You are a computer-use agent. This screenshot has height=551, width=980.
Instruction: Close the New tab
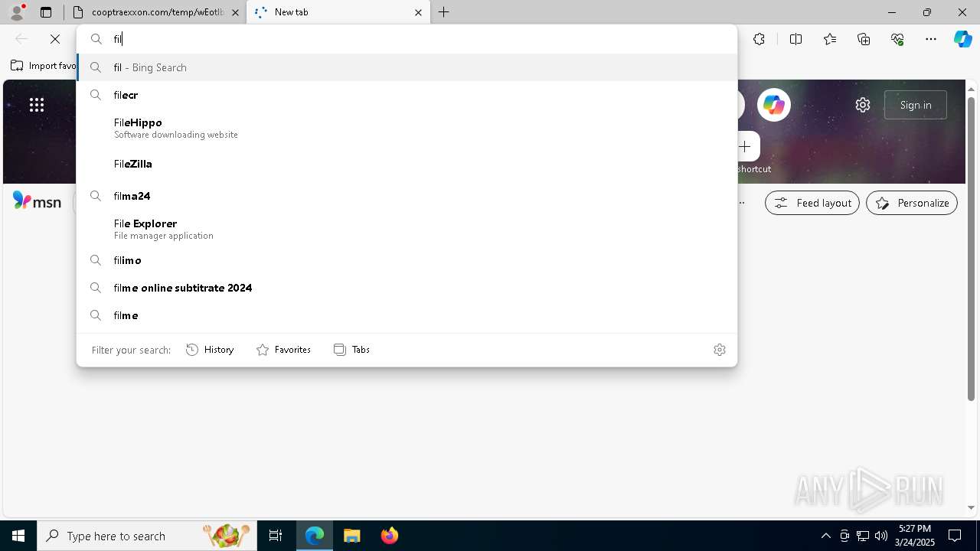click(x=418, y=12)
